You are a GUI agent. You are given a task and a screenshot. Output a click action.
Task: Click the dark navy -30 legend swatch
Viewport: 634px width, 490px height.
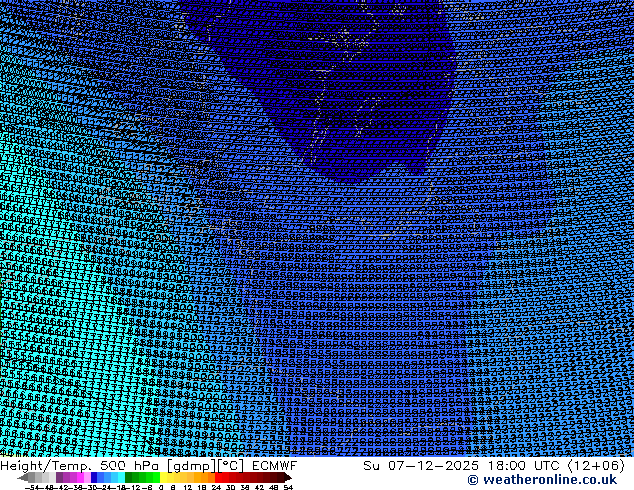(94, 477)
